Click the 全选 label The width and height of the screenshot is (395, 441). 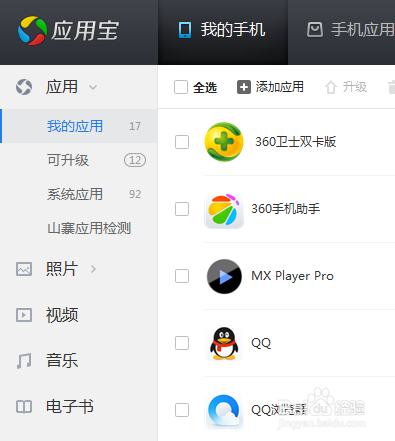tap(205, 88)
